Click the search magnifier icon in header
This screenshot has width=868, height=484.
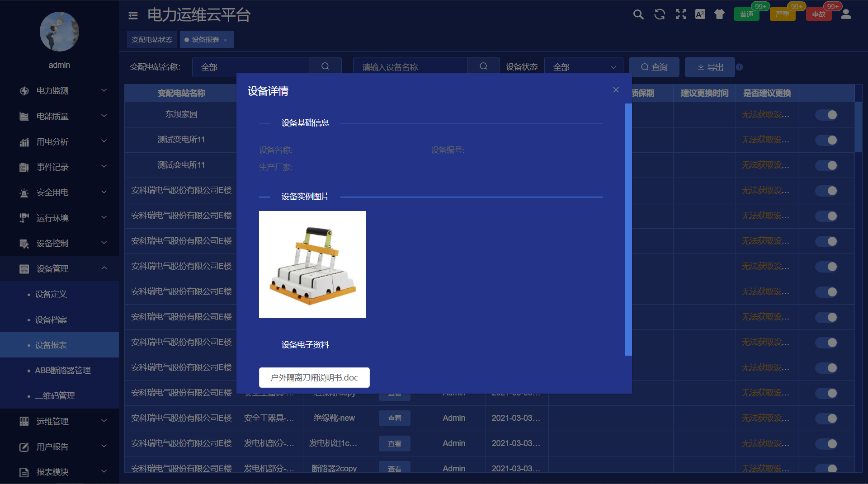pos(638,14)
